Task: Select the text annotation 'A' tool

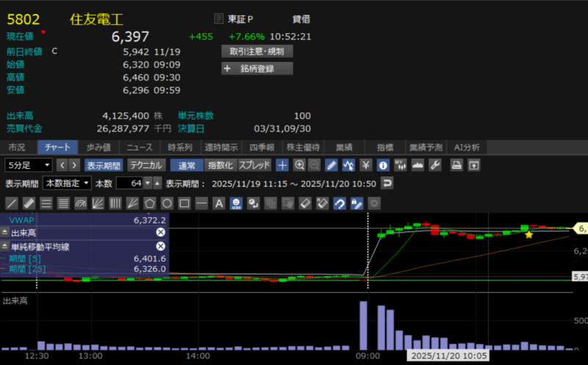Action: (x=218, y=203)
